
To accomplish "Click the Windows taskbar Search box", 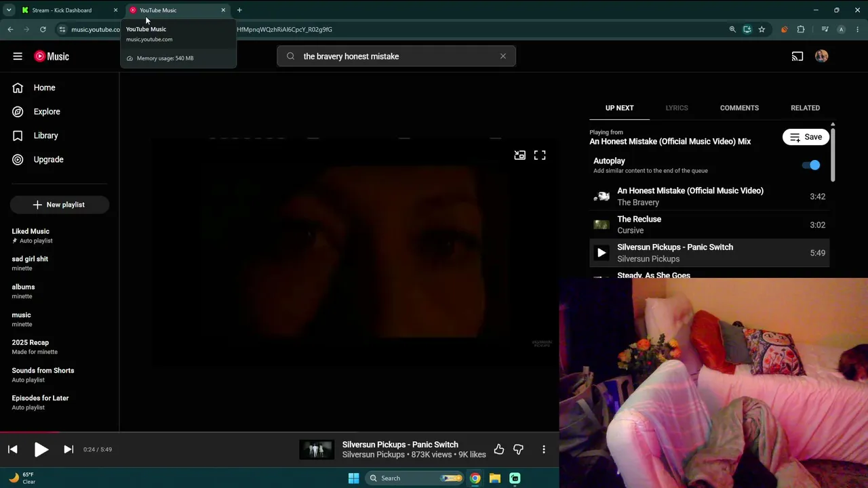I will (415, 478).
